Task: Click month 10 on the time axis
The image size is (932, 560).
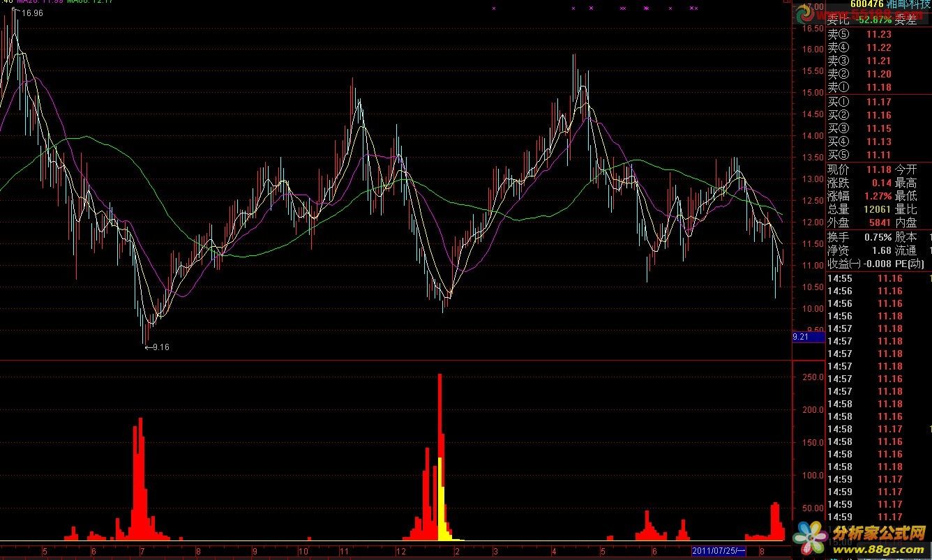Action: (303, 551)
